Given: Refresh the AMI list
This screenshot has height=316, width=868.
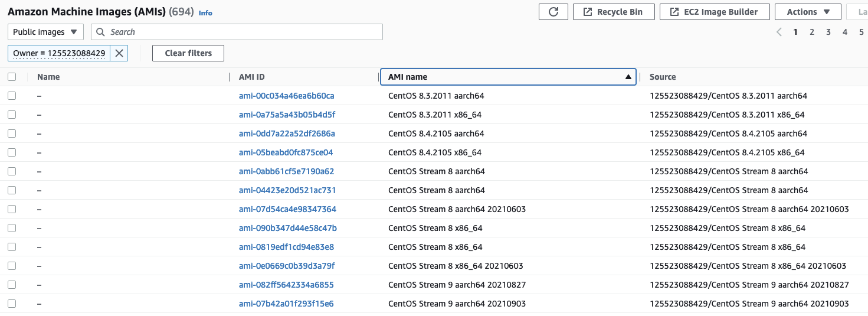Looking at the screenshot, I should pyautogui.click(x=553, y=12).
